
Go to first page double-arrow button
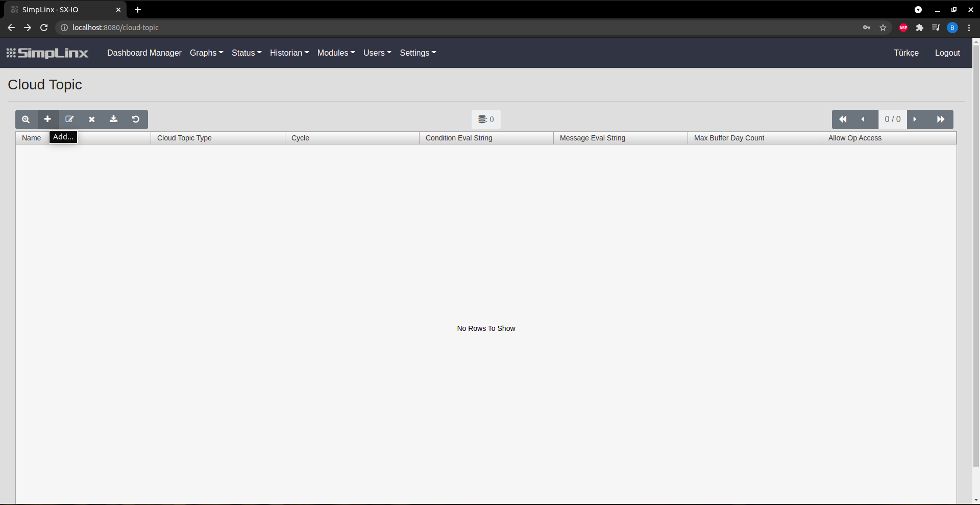(843, 119)
